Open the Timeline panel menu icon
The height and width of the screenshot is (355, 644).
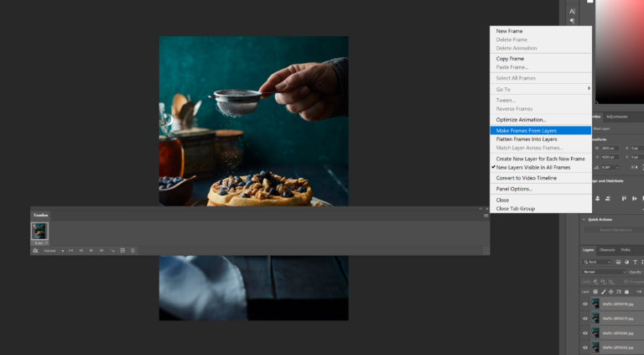(486, 216)
